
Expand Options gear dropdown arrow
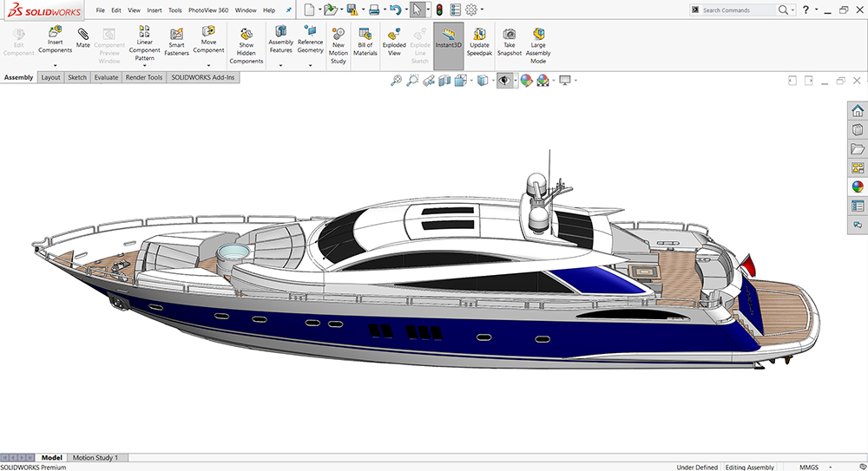tap(482, 10)
